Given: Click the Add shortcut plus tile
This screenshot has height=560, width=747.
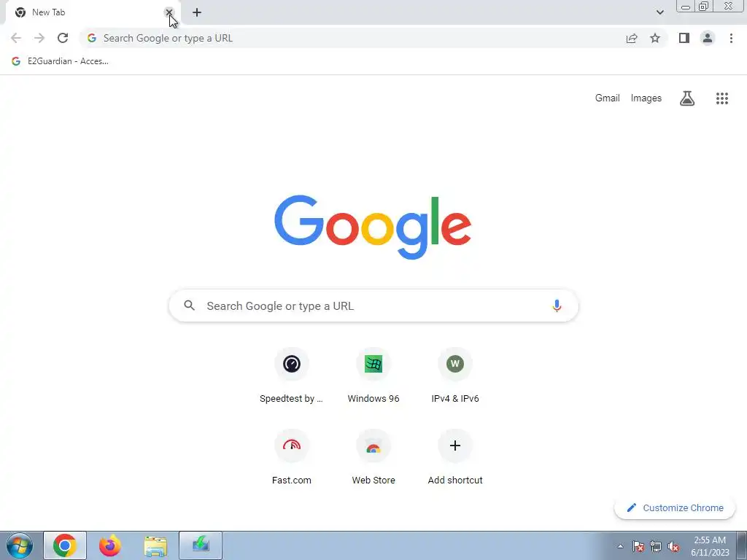Looking at the screenshot, I should (x=455, y=457).
